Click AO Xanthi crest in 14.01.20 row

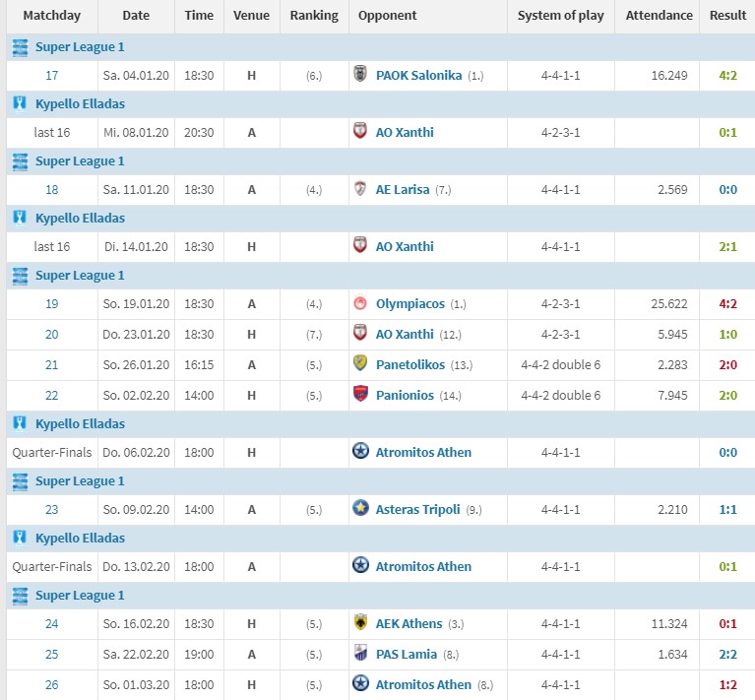(x=360, y=245)
